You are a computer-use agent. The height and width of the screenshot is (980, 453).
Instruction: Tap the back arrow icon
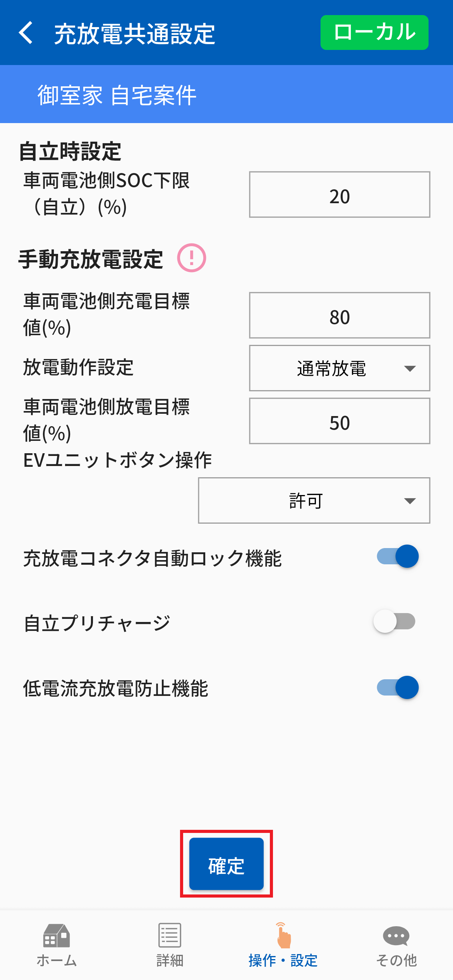(26, 33)
